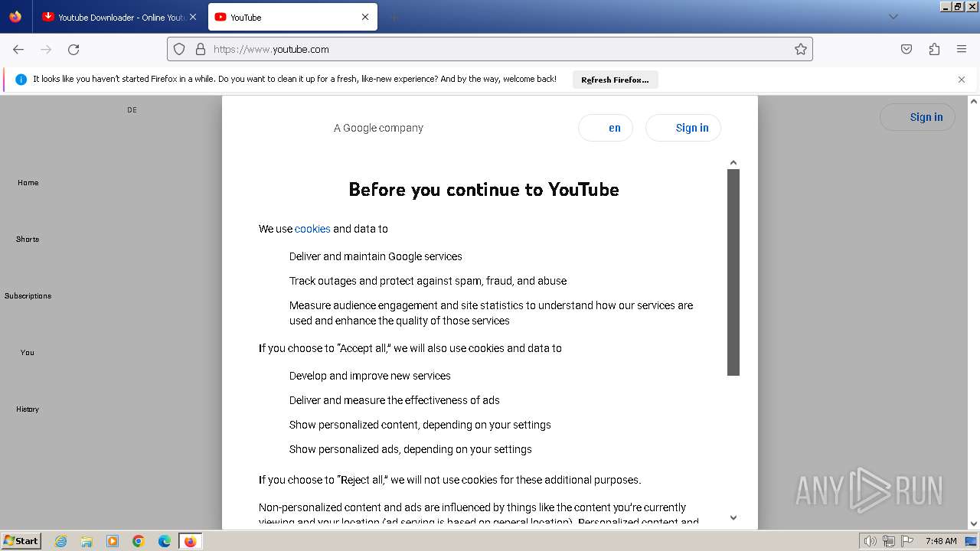The width and height of the screenshot is (980, 551).
Task: Dismiss the Firefox notification bar
Action: pyautogui.click(x=962, y=80)
